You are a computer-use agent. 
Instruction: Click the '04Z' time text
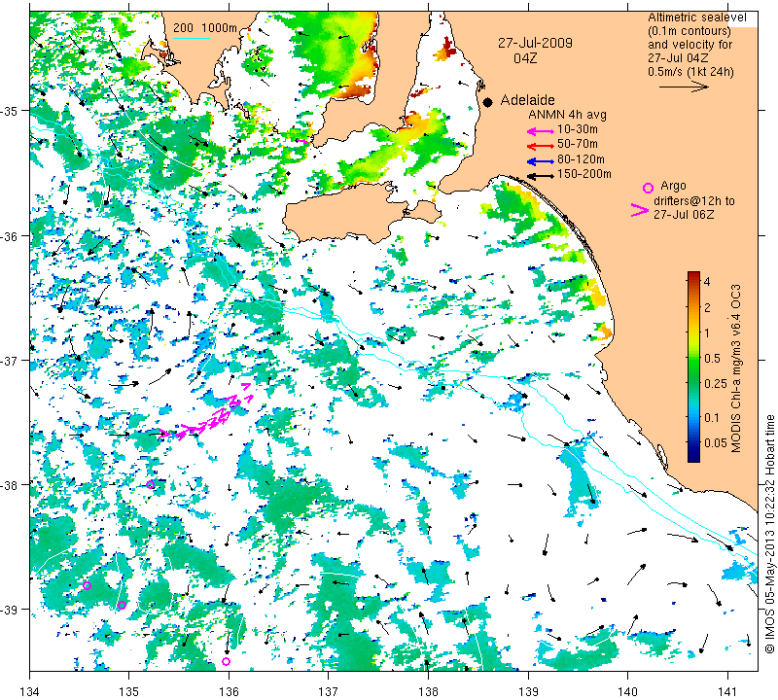[x=525, y=58]
